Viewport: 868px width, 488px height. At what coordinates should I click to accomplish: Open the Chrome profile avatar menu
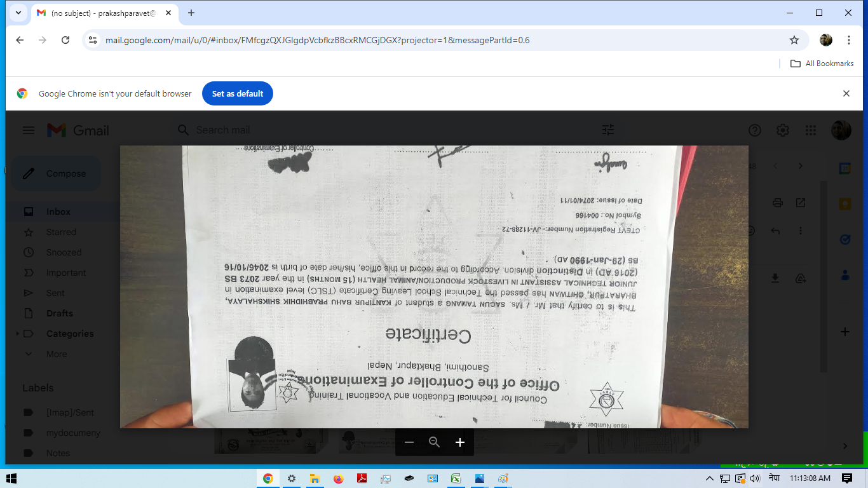point(826,40)
